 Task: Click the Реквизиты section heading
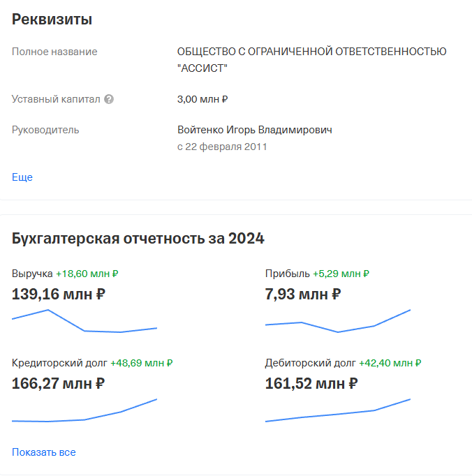click(x=52, y=20)
